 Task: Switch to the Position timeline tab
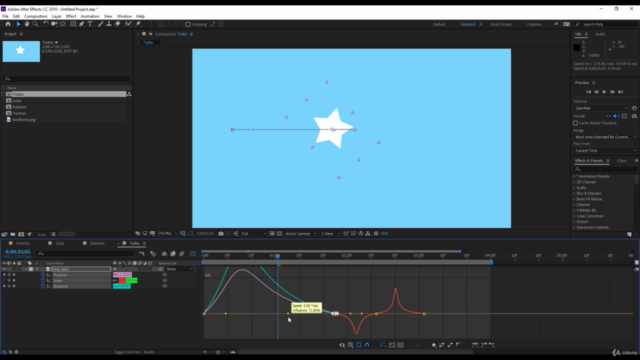[23, 243]
